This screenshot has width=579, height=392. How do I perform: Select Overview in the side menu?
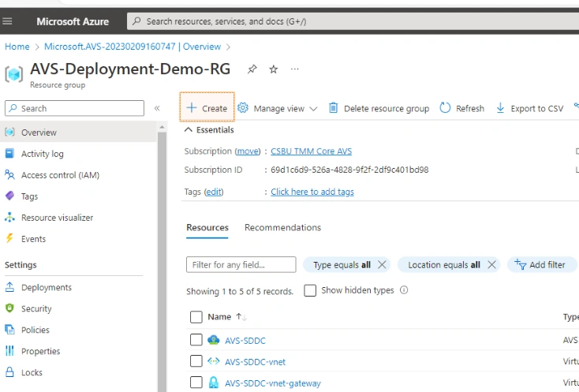coord(78,133)
